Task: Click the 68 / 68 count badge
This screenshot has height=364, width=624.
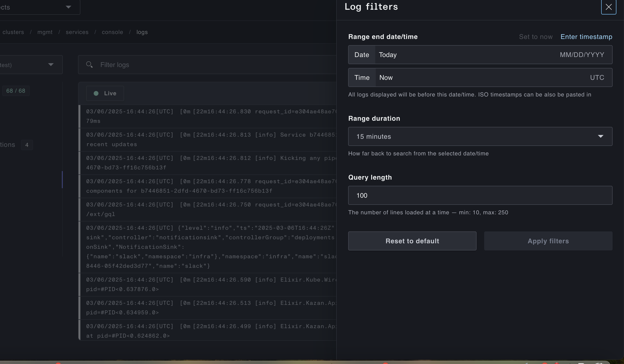Action: [16, 91]
